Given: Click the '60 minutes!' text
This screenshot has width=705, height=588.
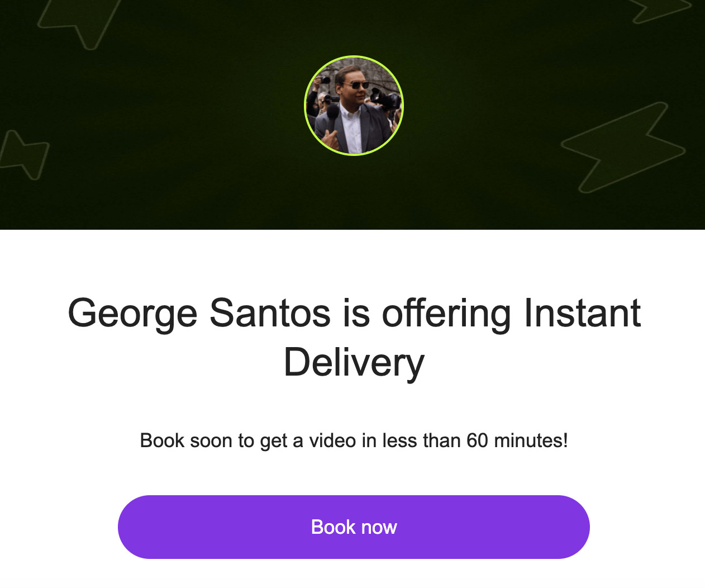Looking at the screenshot, I should pos(517,440).
